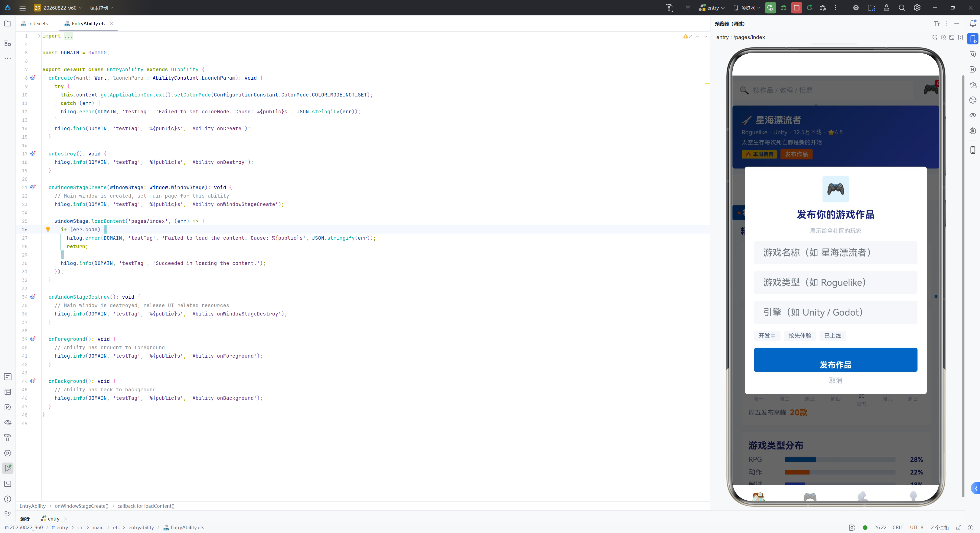Click the cursor position 26:22

880,528
